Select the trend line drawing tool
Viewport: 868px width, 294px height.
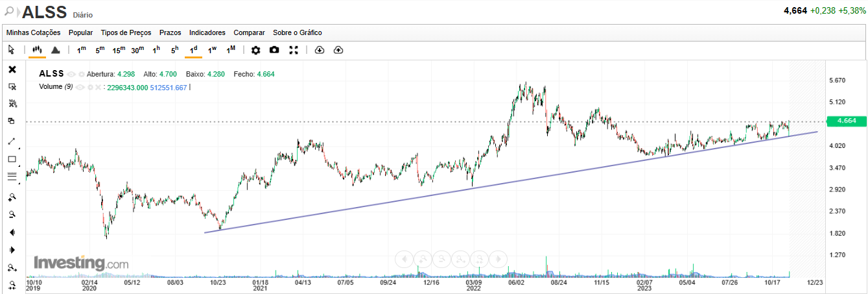[x=12, y=141]
